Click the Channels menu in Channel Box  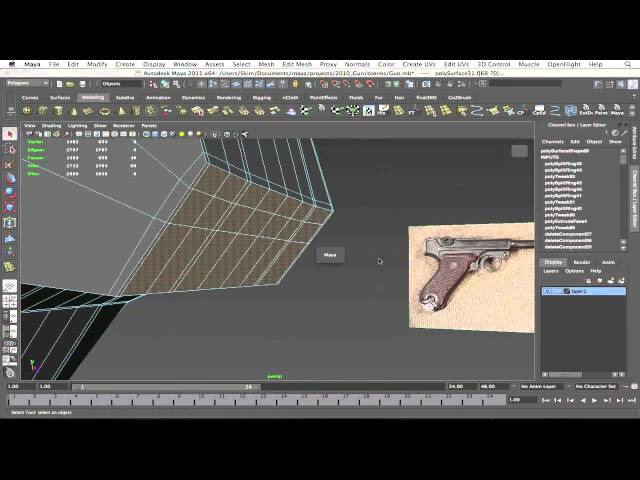(553, 142)
